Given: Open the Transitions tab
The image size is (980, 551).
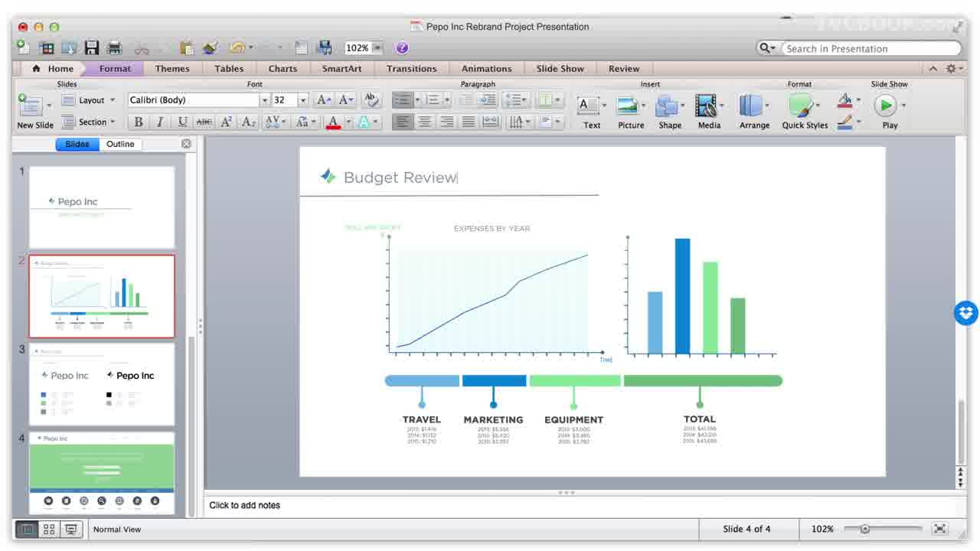Looking at the screenshot, I should tap(411, 69).
